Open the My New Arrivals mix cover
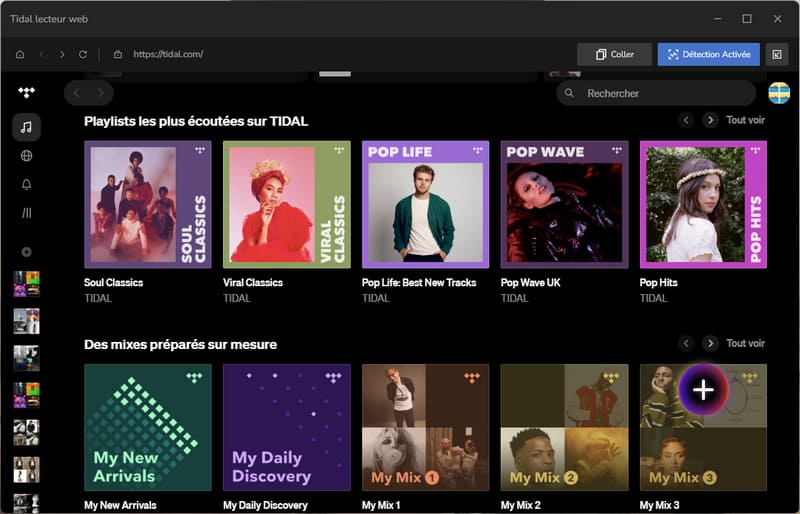This screenshot has height=514, width=800. [148, 428]
